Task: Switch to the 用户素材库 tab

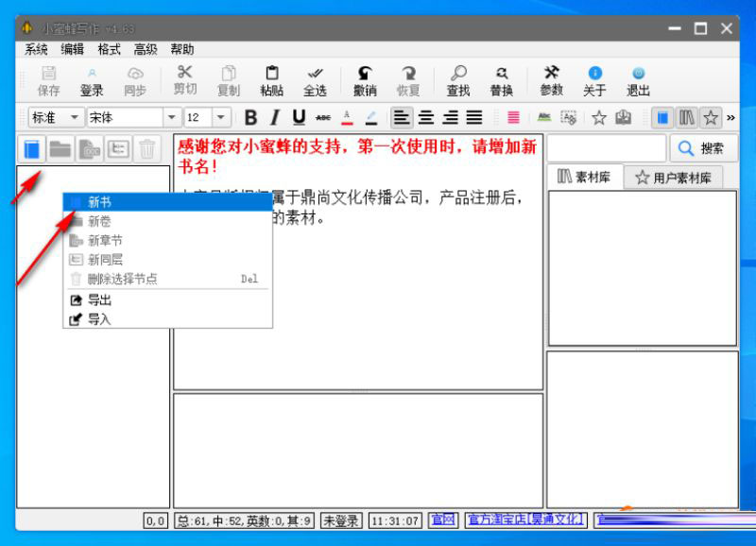Action: pos(674,178)
